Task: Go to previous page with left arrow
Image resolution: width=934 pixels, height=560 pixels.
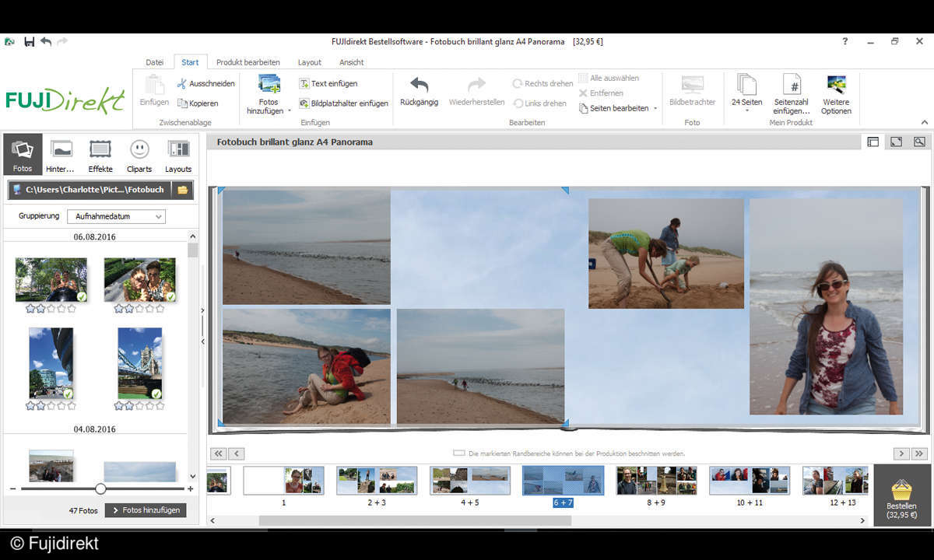Action: [x=237, y=453]
